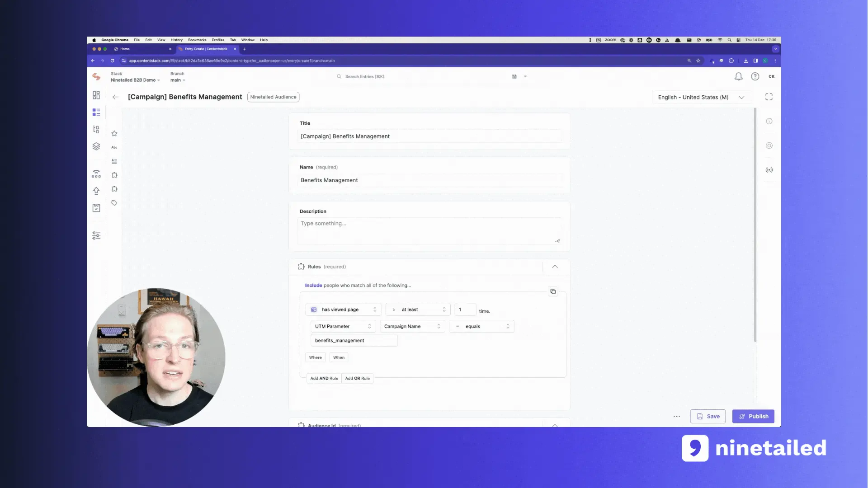868x488 pixels.
Task: Open the 'Campaign Name' dropdown
Action: coord(412,326)
